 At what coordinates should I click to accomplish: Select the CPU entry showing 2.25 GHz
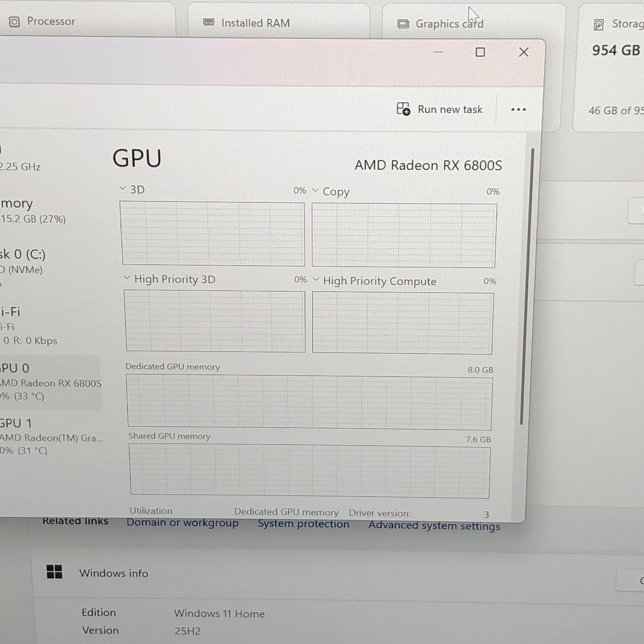click(21, 160)
